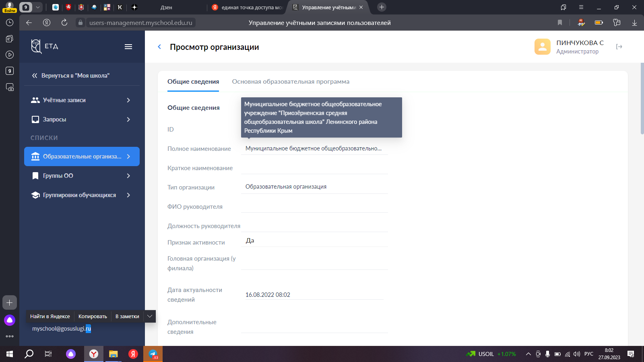The height and width of the screenshot is (362, 644).
Task: Click the Запросы inbox icon
Action: point(35,119)
